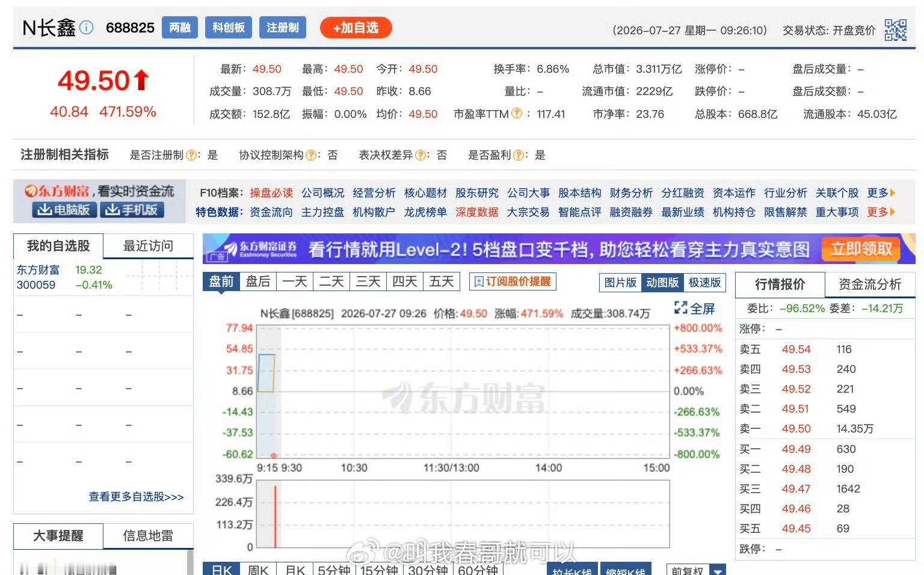Open 东方财富 300059 watchlist row

click(103, 277)
